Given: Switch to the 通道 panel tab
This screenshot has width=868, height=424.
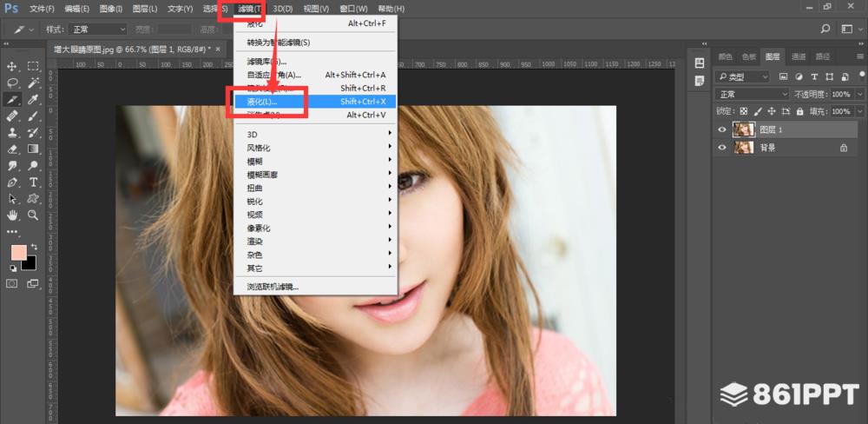Looking at the screenshot, I should point(799,56).
